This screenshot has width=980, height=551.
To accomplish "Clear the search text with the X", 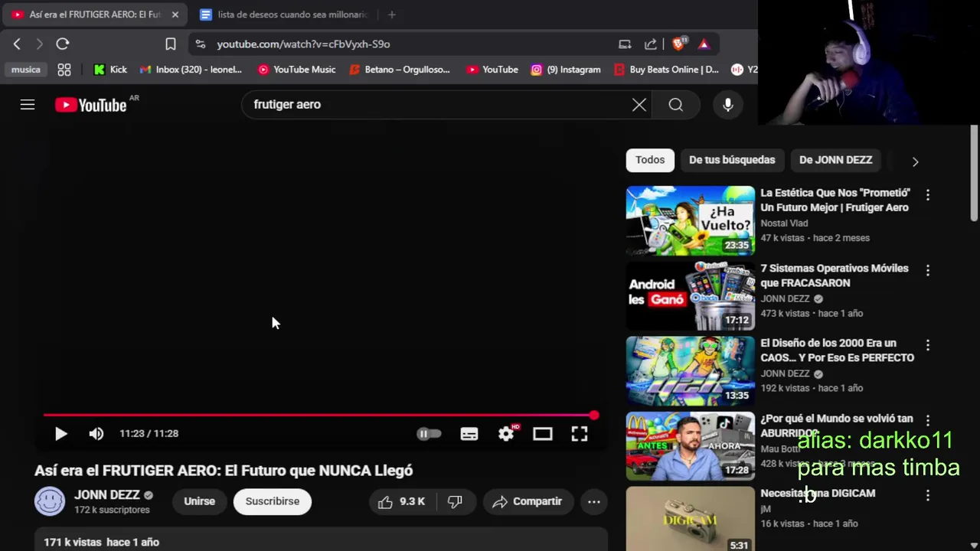I will point(639,105).
